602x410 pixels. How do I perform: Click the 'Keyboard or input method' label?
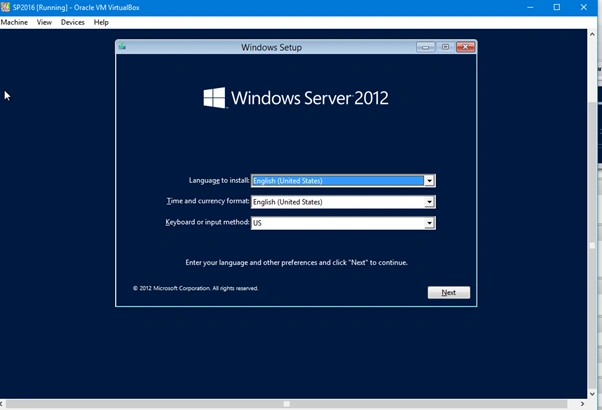[207, 222]
